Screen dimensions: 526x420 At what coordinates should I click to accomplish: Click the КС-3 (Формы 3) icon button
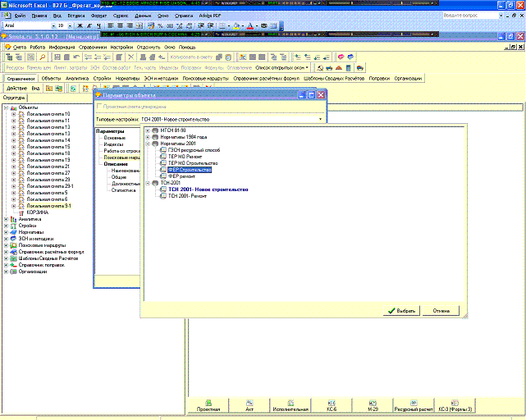point(455,405)
